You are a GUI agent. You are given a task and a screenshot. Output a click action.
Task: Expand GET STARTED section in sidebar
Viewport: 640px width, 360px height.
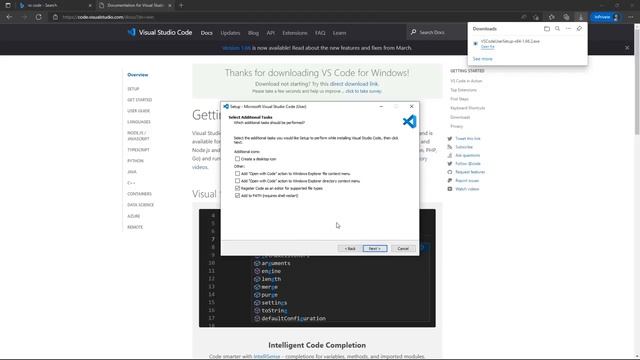140,100
